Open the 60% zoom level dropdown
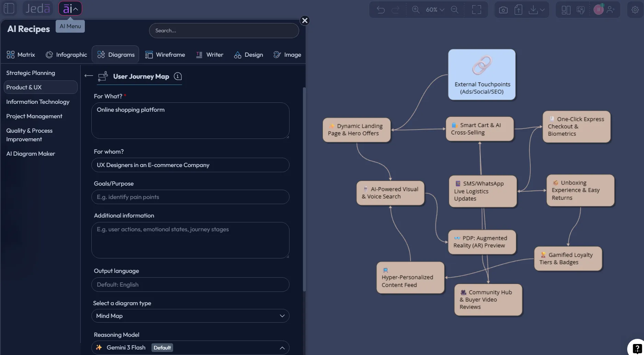 (x=435, y=10)
